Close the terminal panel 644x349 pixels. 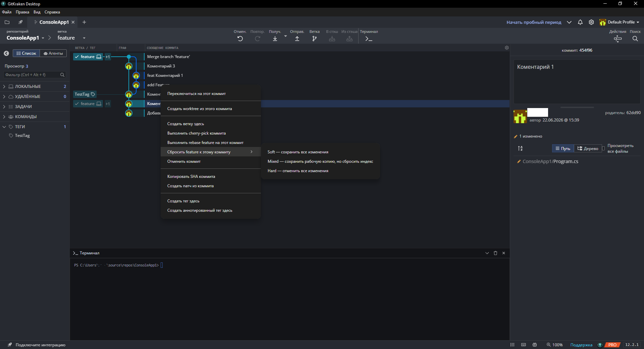click(x=504, y=253)
